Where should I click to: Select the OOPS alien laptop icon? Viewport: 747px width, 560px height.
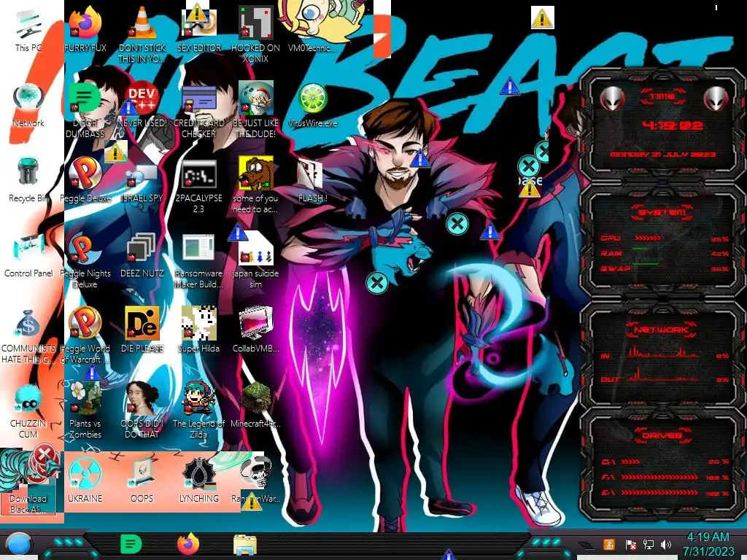coord(142,479)
